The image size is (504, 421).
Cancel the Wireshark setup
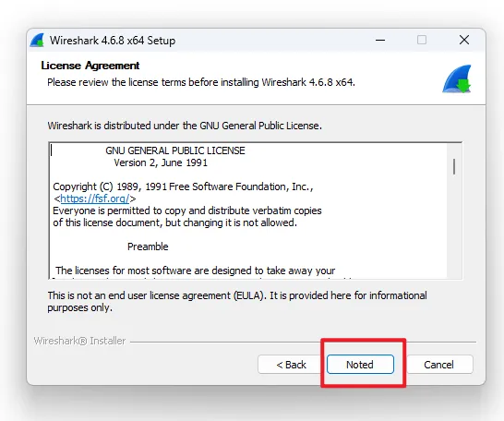439,365
